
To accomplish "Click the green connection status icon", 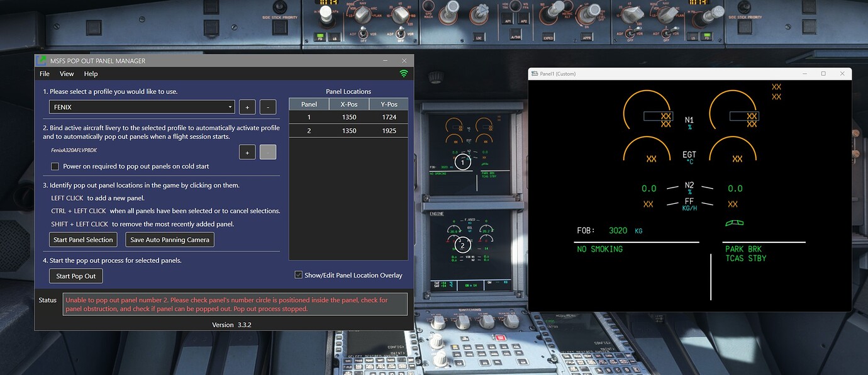I will 403,73.
